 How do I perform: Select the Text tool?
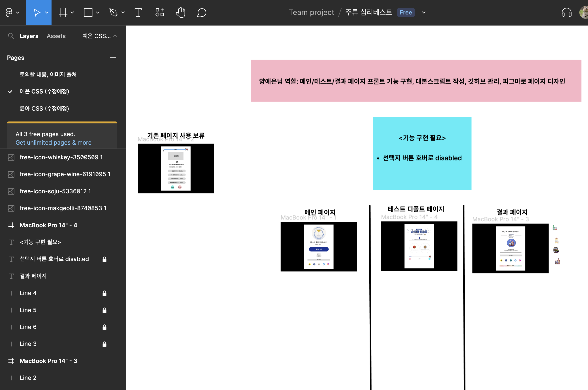click(138, 12)
